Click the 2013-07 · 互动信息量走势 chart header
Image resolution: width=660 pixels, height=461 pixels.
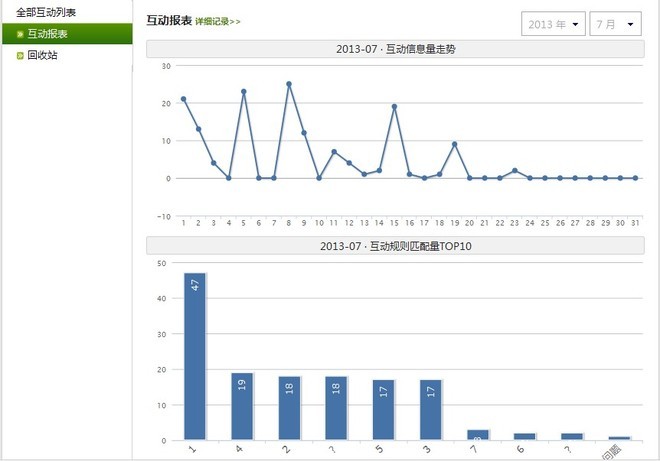coord(395,49)
